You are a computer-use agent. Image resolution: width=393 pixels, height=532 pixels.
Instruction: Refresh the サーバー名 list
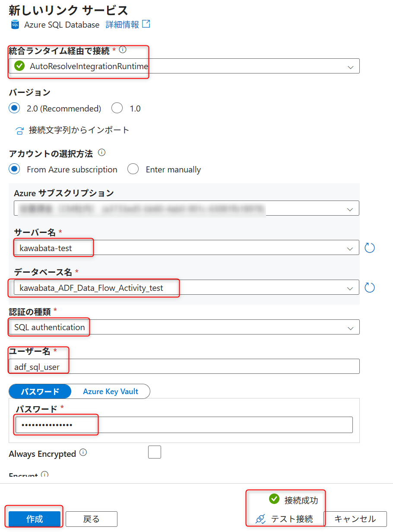coord(369,248)
